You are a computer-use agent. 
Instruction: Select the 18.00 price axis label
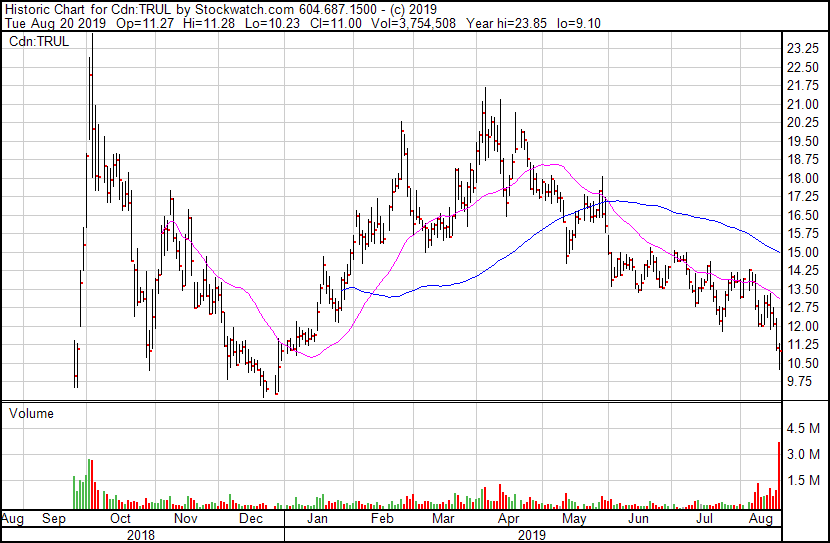pos(803,178)
